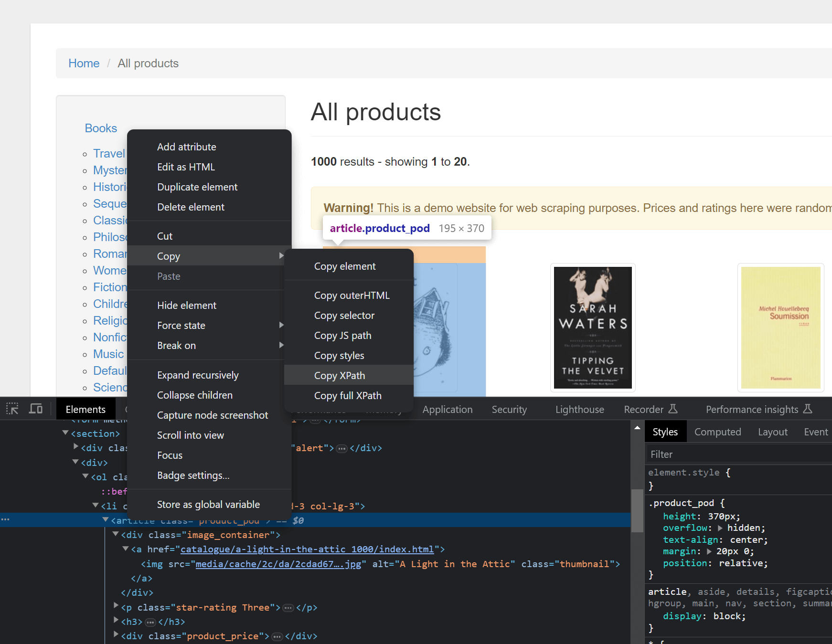Open the Copy submenu arrow

(x=281, y=256)
